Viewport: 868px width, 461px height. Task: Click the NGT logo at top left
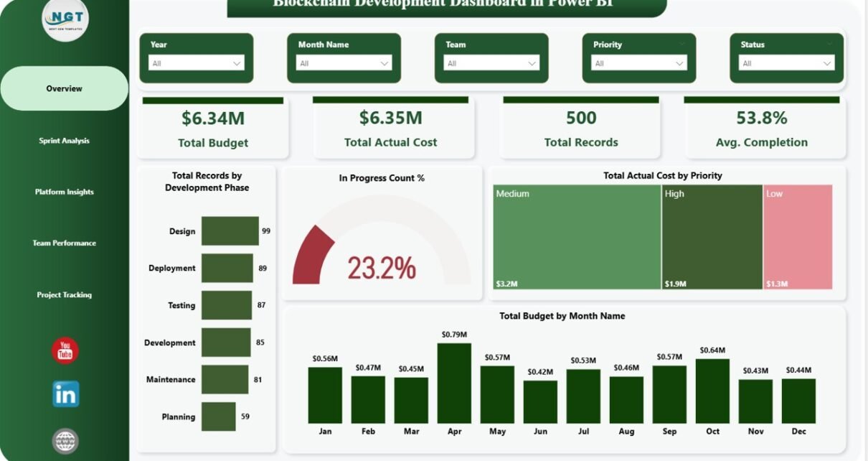pyautogui.click(x=65, y=20)
